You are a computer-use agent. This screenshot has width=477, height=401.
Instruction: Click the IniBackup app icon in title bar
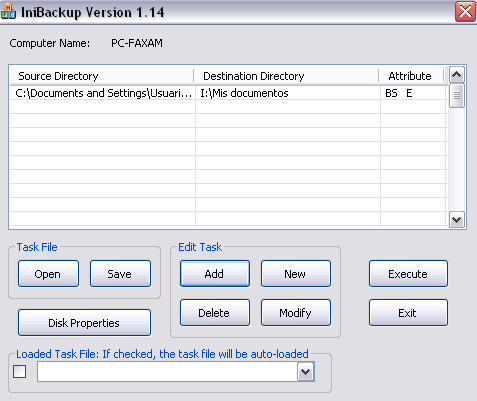coord(8,12)
